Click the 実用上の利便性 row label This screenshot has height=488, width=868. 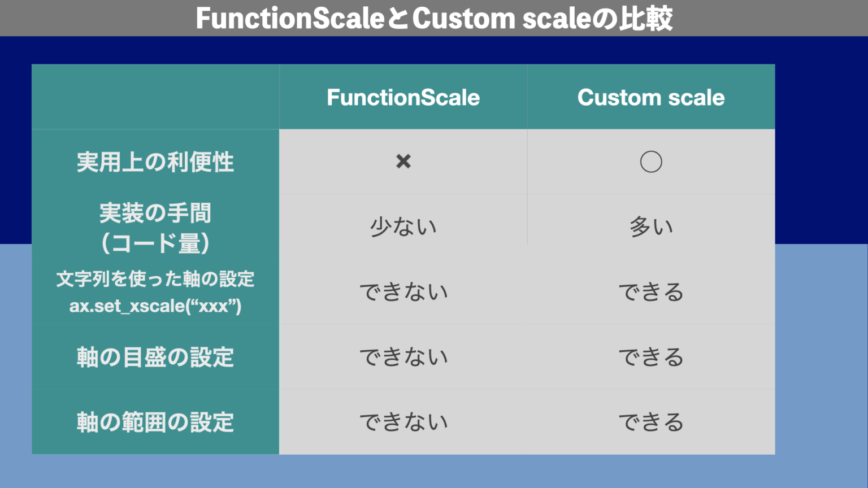pyautogui.click(x=155, y=162)
